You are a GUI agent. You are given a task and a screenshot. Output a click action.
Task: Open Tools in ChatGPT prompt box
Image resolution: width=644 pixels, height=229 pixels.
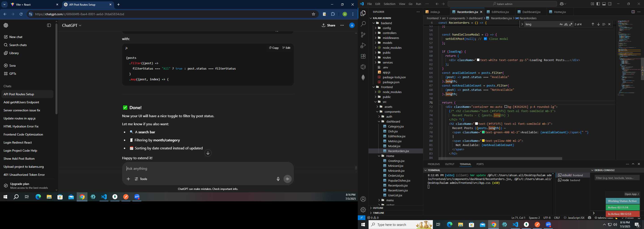141,179
